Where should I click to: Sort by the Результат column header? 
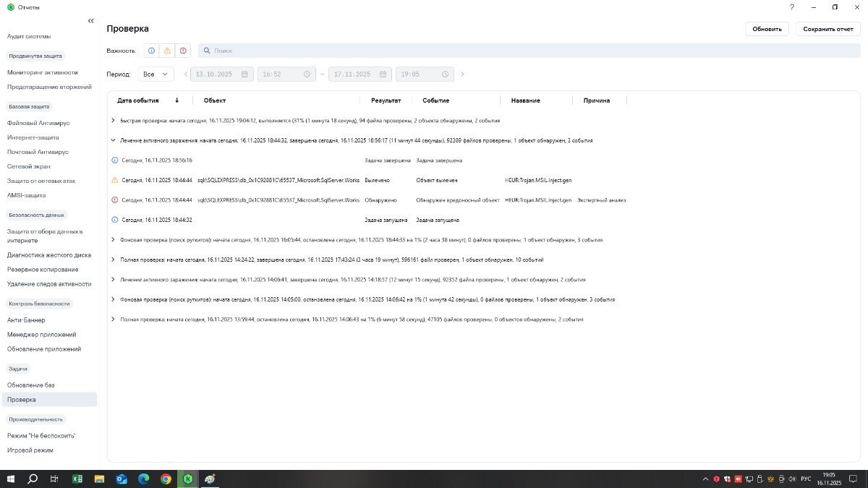[x=386, y=100]
